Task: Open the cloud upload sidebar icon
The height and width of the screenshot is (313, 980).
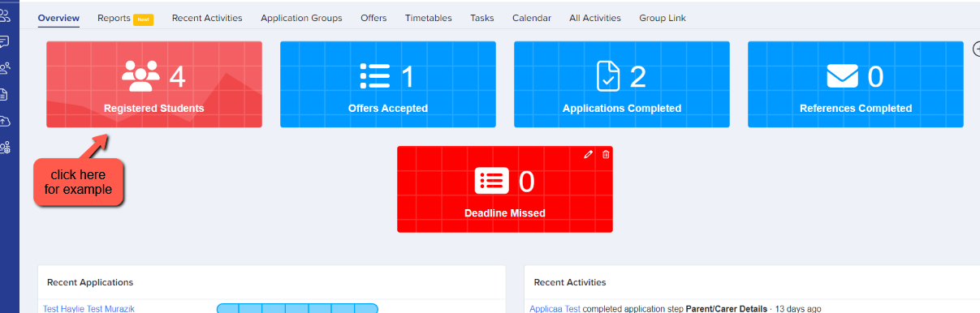Action: [5, 120]
